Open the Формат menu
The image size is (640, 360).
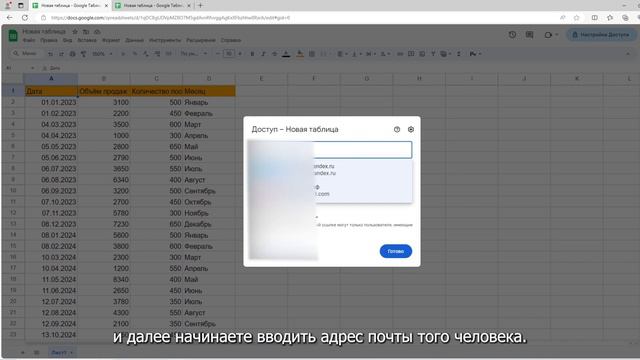[x=111, y=40]
